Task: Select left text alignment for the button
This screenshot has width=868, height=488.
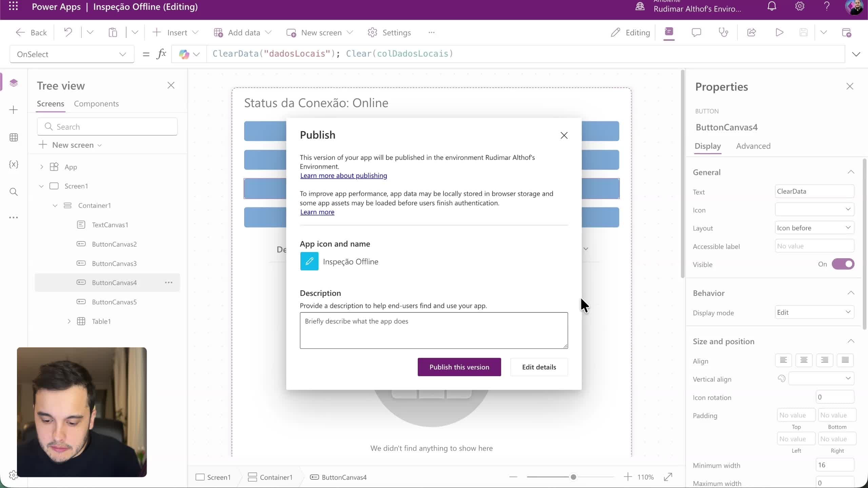Action: pyautogui.click(x=784, y=360)
